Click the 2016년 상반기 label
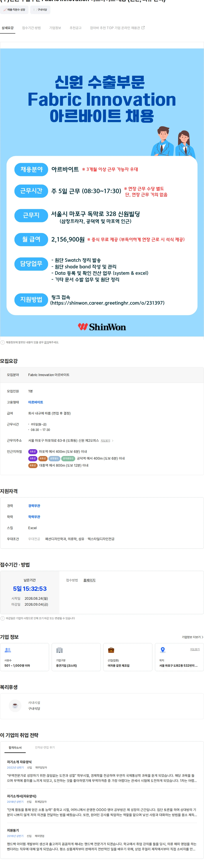This screenshot has height=868, width=204. coord(16,836)
